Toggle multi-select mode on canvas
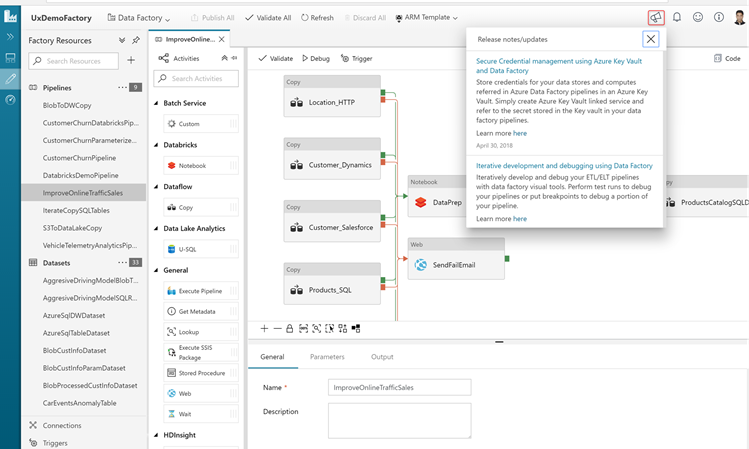 click(329, 329)
